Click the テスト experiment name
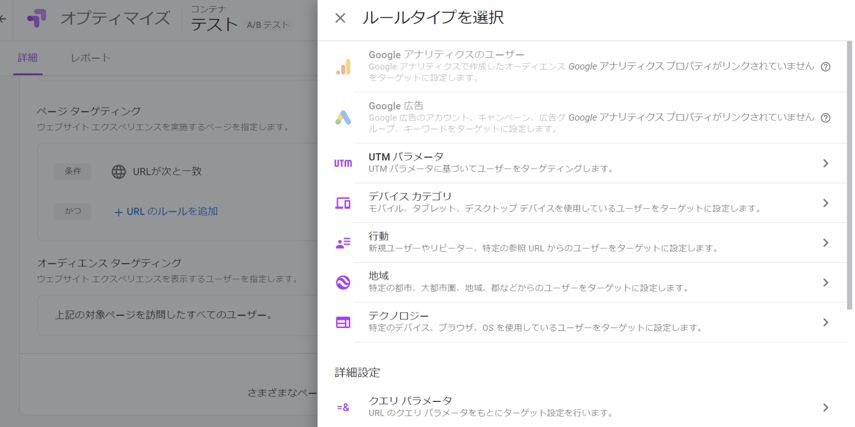The width and height of the screenshot is (855, 427). (x=214, y=25)
